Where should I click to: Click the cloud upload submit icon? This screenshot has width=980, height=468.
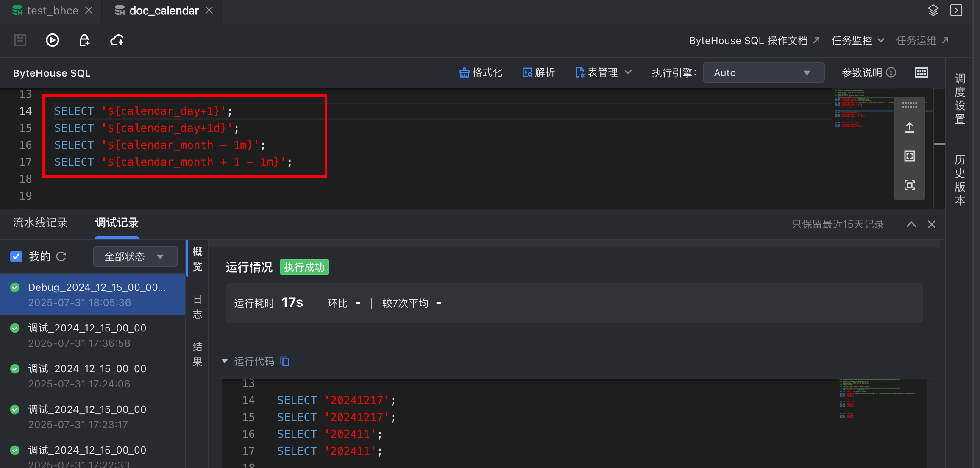(117, 40)
